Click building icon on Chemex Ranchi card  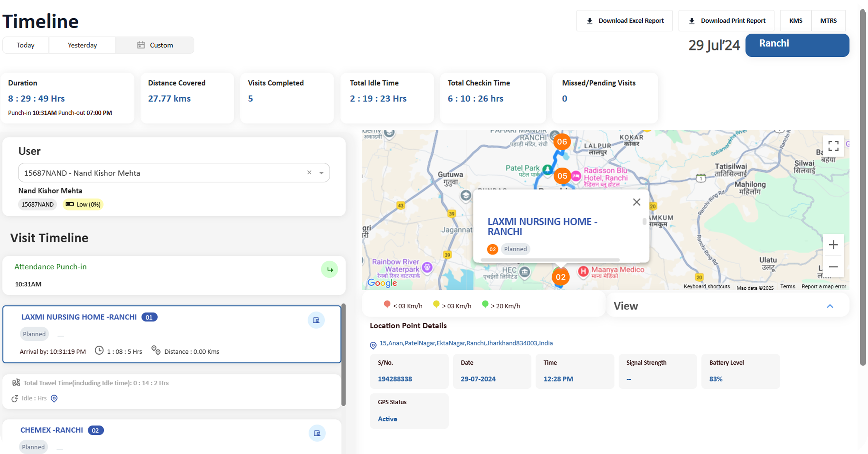[317, 433]
